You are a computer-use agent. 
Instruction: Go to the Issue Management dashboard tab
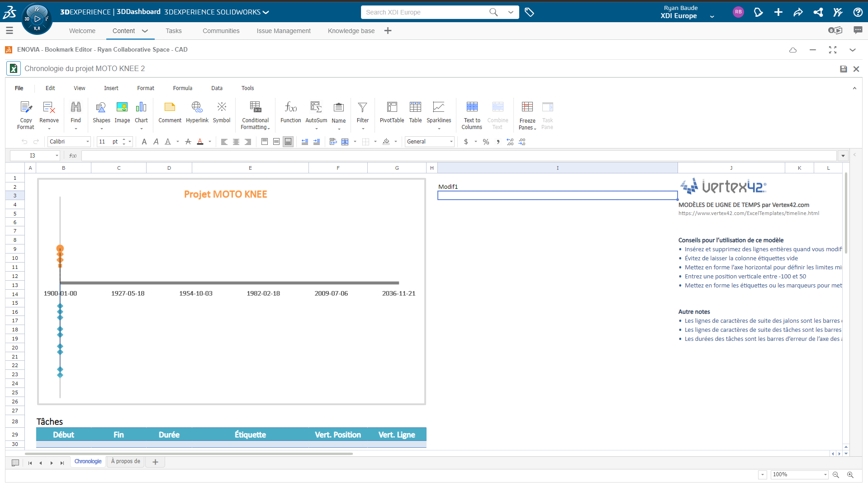(x=284, y=31)
